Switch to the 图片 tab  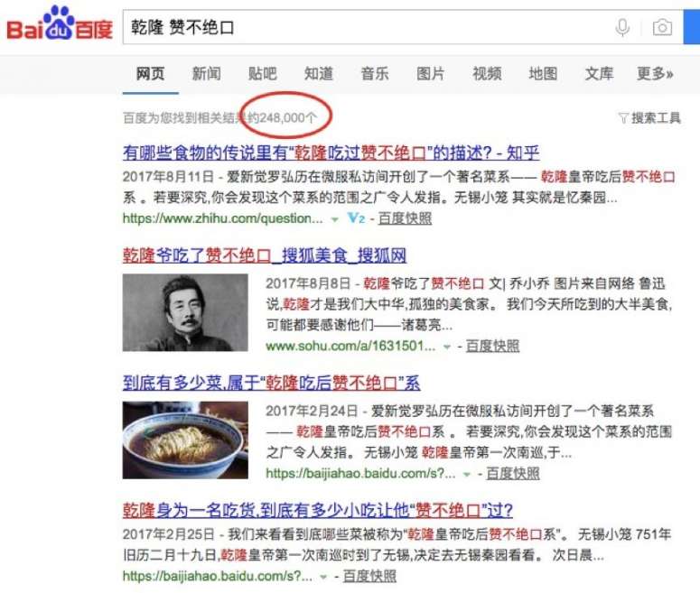point(430,74)
